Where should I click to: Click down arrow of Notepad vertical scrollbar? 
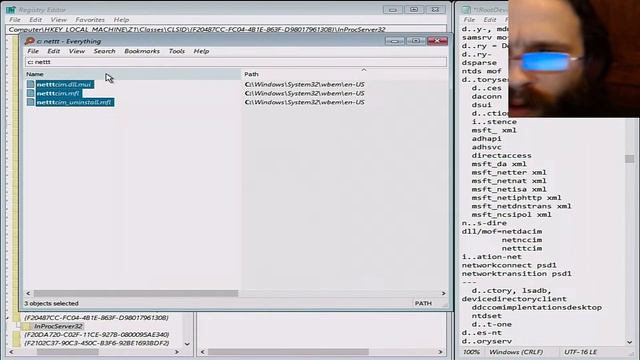point(629,342)
